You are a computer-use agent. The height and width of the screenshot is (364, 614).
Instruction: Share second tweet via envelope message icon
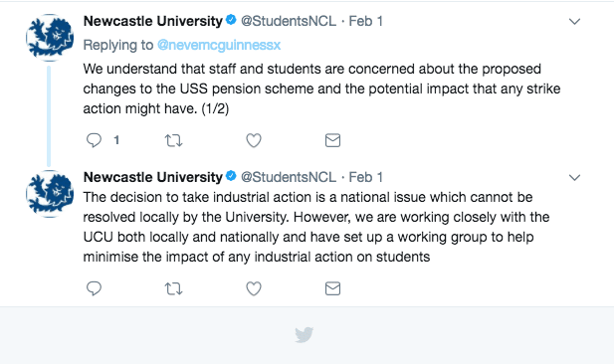(x=332, y=288)
